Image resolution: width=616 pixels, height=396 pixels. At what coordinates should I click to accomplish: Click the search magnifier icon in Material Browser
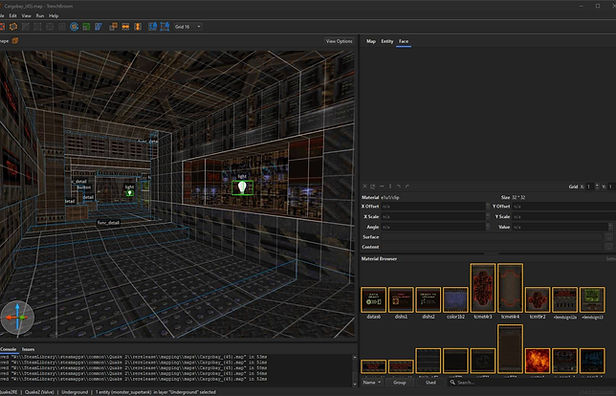[x=453, y=382]
